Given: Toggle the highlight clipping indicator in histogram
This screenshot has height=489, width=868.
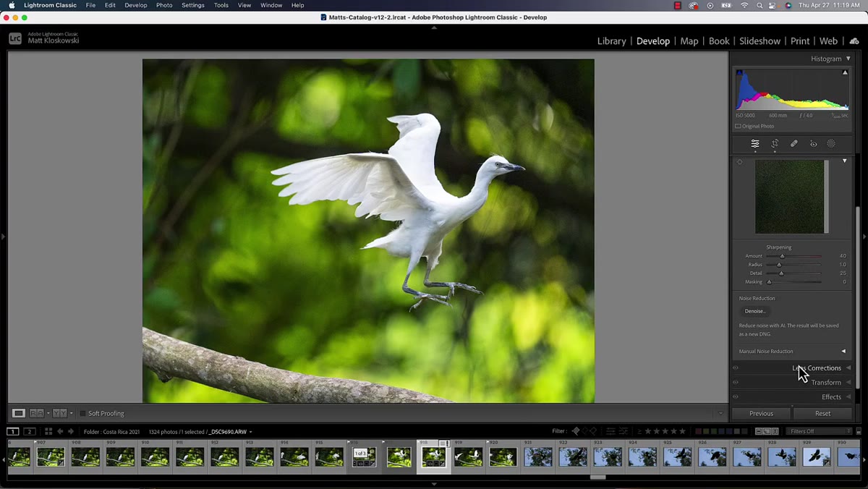Looking at the screenshot, I should click(845, 72).
